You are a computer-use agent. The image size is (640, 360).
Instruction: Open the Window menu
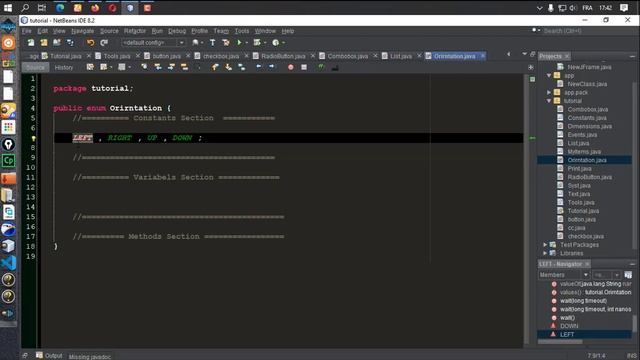pyautogui.click(x=265, y=31)
